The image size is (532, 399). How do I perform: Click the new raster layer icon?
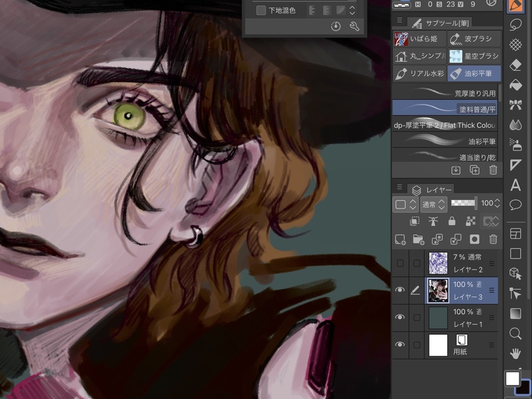(x=400, y=240)
